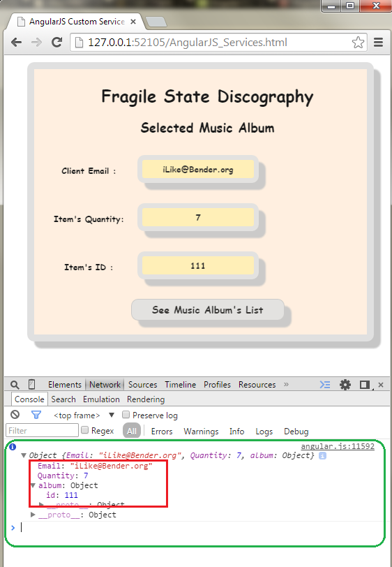This screenshot has height=567, width=392.
Task: Open the Profiles tab
Action: [217, 385]
